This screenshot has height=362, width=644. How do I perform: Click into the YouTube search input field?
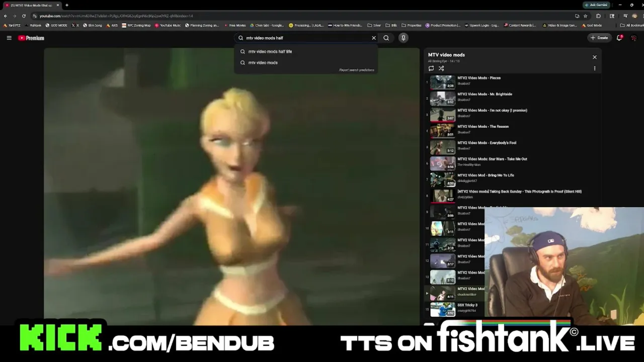(307, 38)
